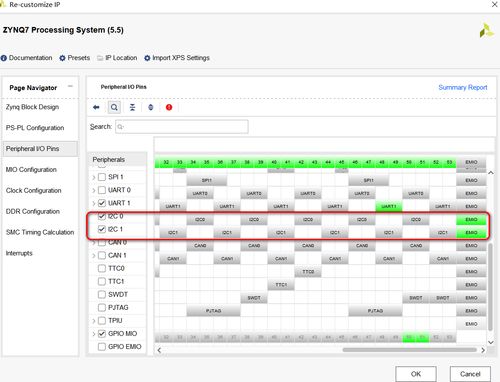Expand the GPIO MIO tree node

coord(94,334)
